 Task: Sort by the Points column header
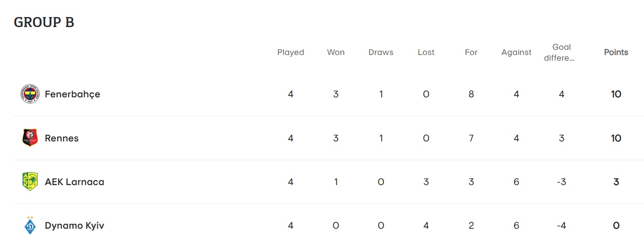(x=616, y=52)
